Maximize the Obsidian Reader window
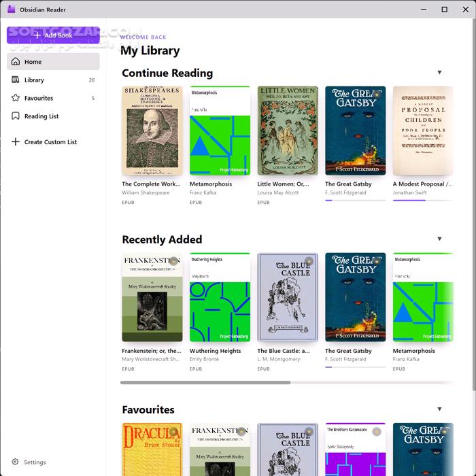The image size is (476, 476). pyautogui.click(x=445, y=10)
